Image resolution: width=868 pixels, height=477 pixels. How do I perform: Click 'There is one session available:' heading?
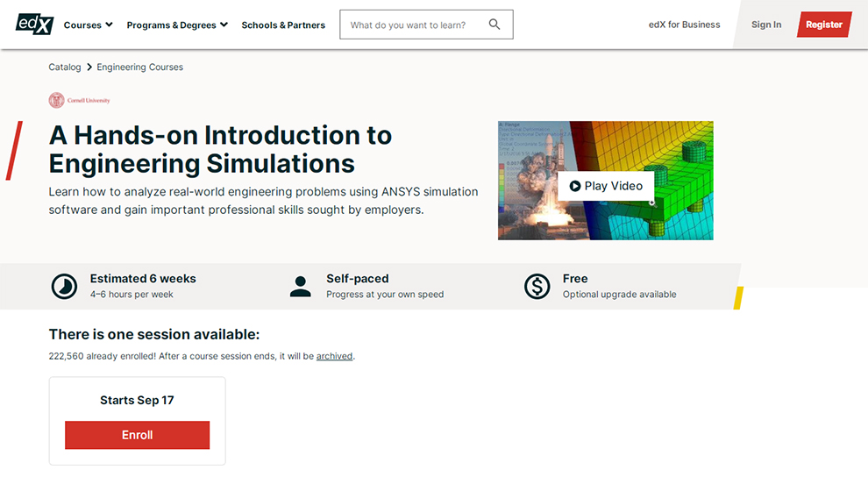point(154,334)
